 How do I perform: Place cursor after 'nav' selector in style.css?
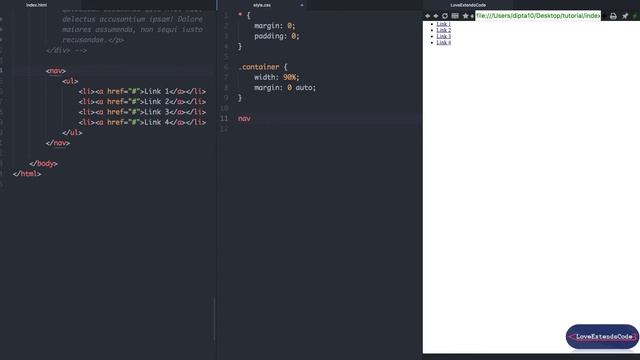coord(251,118)
